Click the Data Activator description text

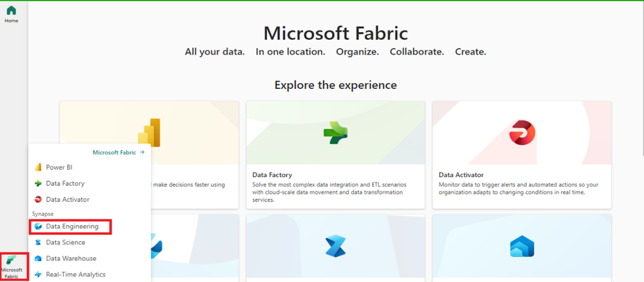(518, 189)
